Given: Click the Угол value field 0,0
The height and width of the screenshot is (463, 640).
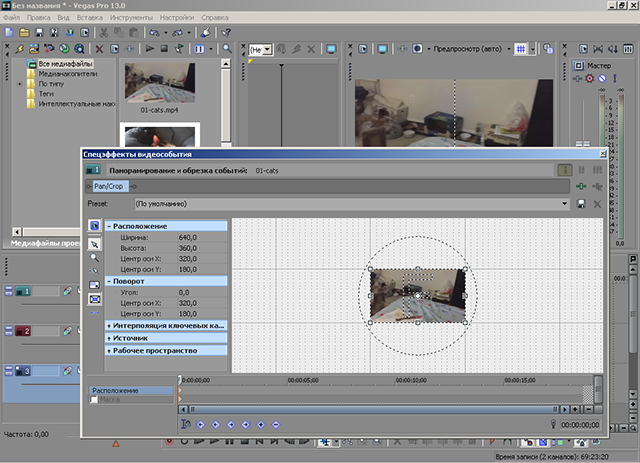Looking at the screenshot, I should pos(202,292).
